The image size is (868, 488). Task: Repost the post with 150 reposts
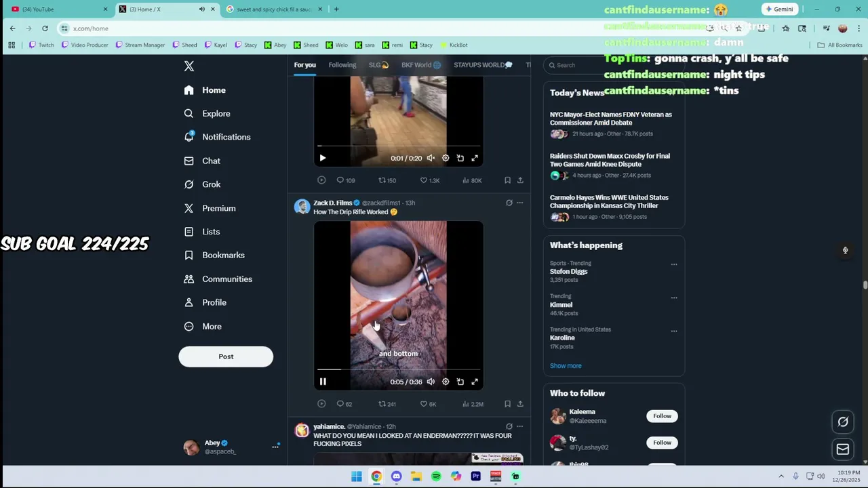click(x=387, y=180)
